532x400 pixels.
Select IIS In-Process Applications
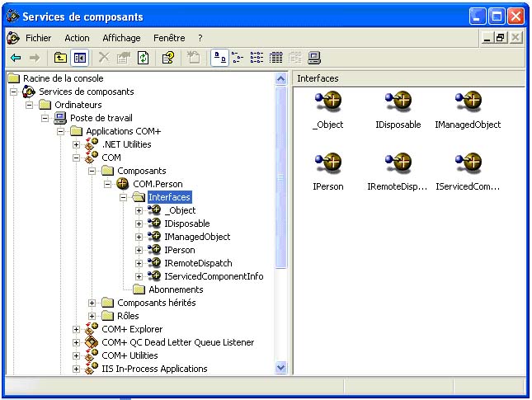(154, 369)
